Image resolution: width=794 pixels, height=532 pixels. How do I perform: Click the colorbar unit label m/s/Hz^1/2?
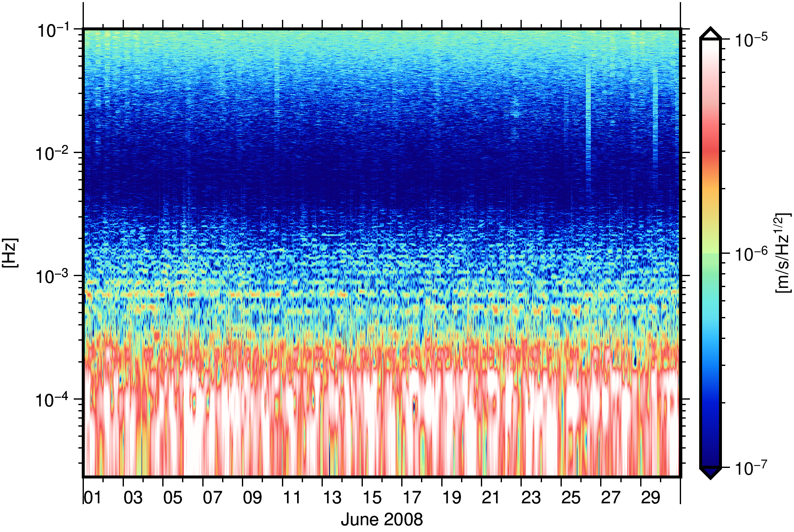coord(783,253)
